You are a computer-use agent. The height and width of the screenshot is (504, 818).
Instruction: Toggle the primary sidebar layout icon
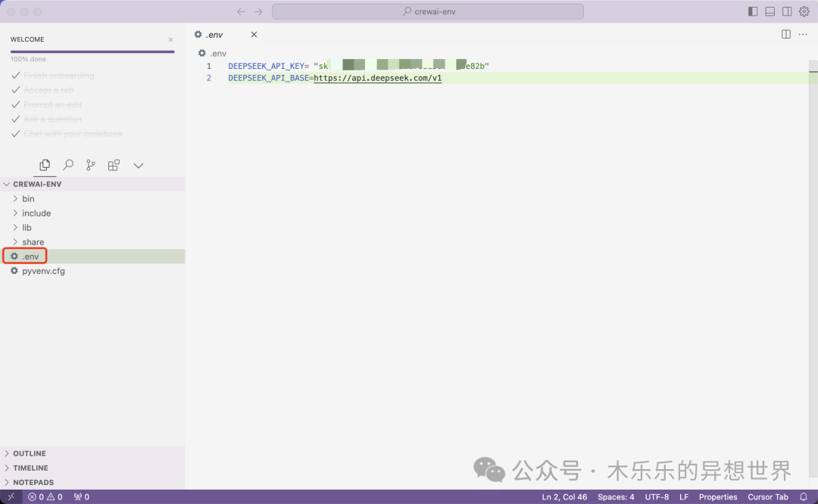[x=753, y=11]
